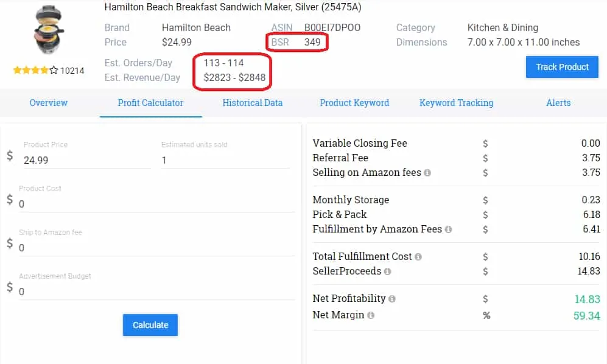Click the Total Fulfillment Cost info icon
Viewport: 607px width, 364px height.
[x=418, y=257]
